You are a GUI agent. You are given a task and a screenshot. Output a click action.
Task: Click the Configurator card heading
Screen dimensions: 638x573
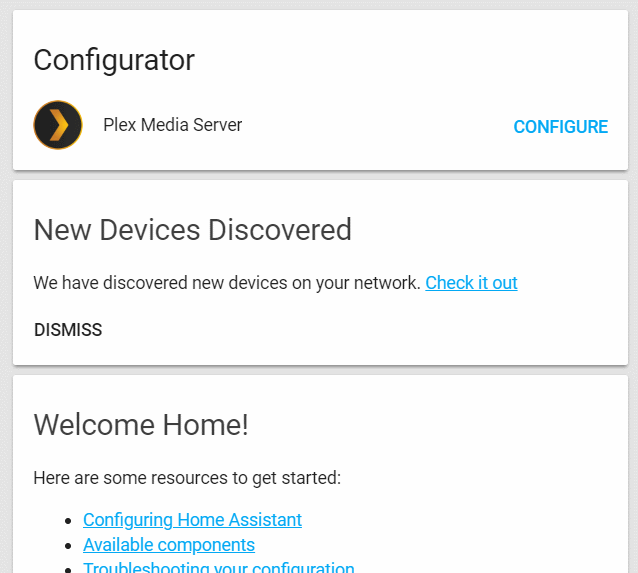pos(114,60)
